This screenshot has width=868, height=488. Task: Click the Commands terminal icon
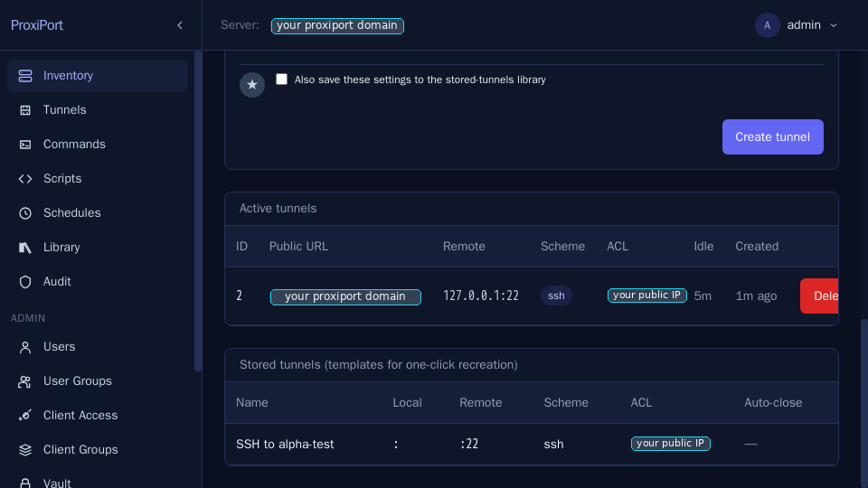coord(25,145)
